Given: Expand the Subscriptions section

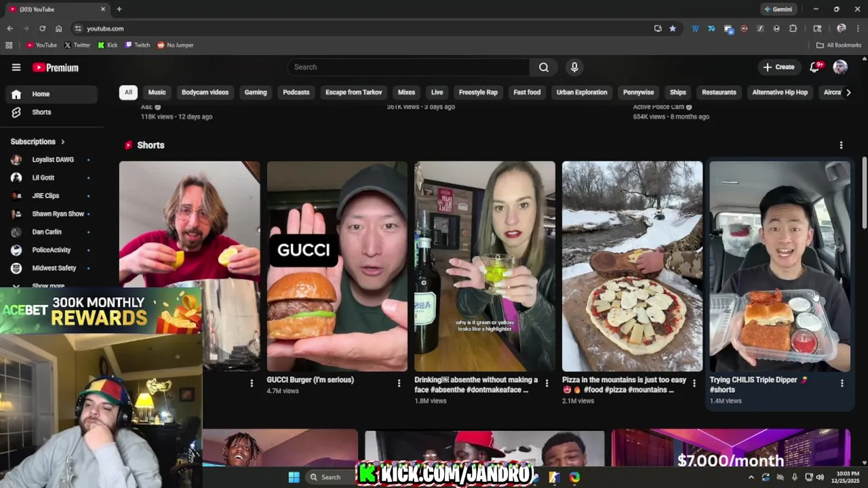Looking at the screenshot, I should click(38, 142).
